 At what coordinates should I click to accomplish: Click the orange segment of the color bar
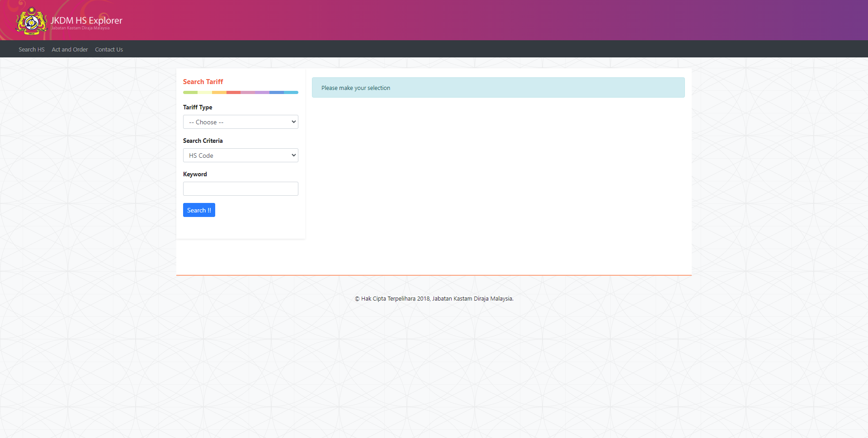pyautogui.click(x=219, y=92)
